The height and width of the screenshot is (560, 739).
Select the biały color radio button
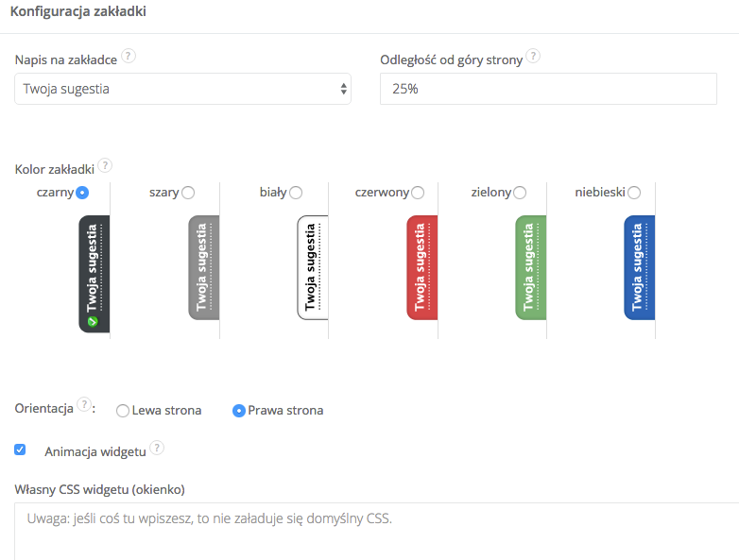coord(296,193)
